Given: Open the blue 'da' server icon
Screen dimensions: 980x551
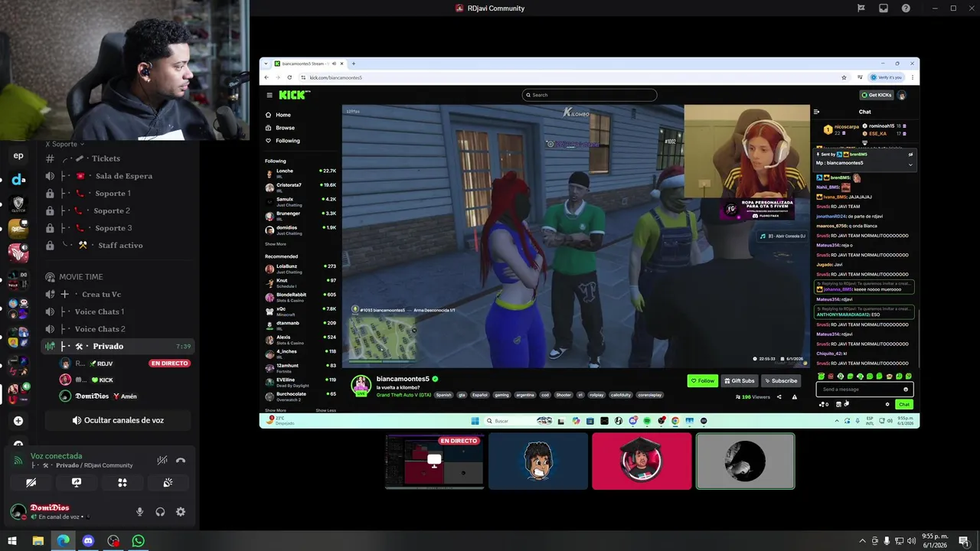Looking at the screenshot, I should coord(18,179).
